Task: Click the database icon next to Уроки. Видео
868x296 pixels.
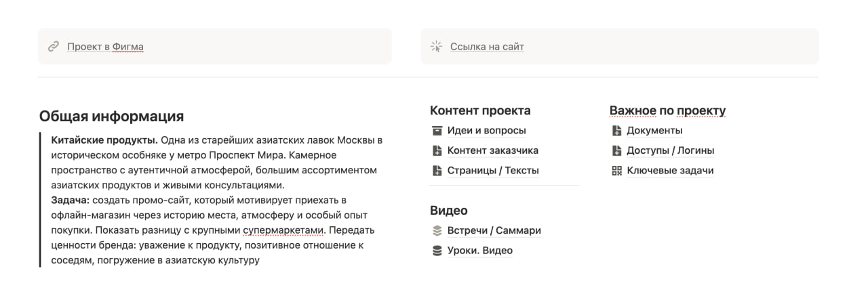Action: pyautogui.click(x=437, y=251)
